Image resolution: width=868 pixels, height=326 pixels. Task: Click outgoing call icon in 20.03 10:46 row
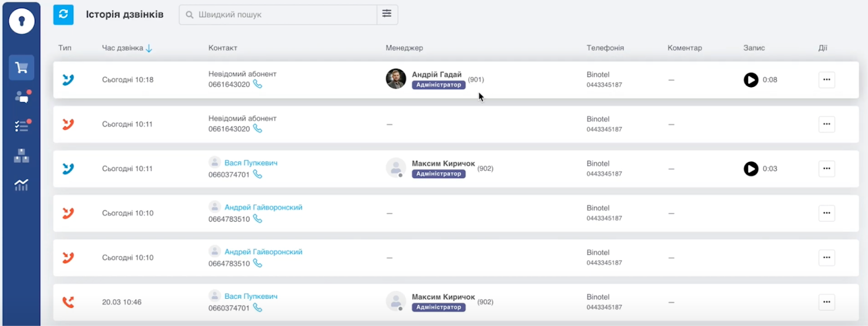(68, 302)
